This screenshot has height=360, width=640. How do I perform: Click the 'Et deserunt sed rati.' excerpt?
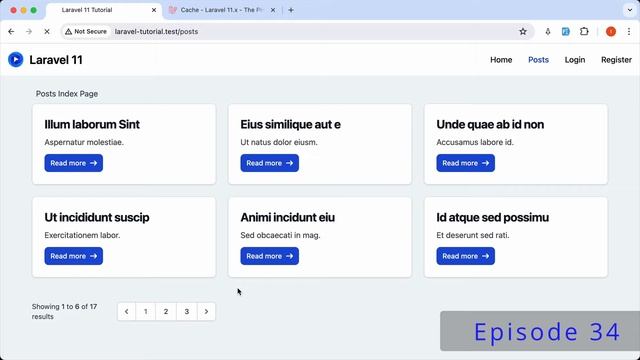pos(473,236)
